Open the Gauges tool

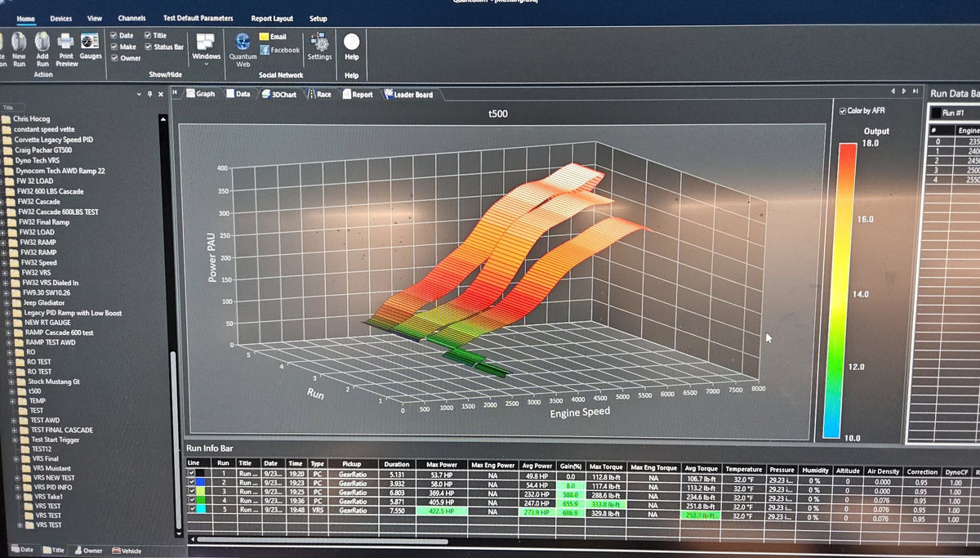click(x=91, y=46)
